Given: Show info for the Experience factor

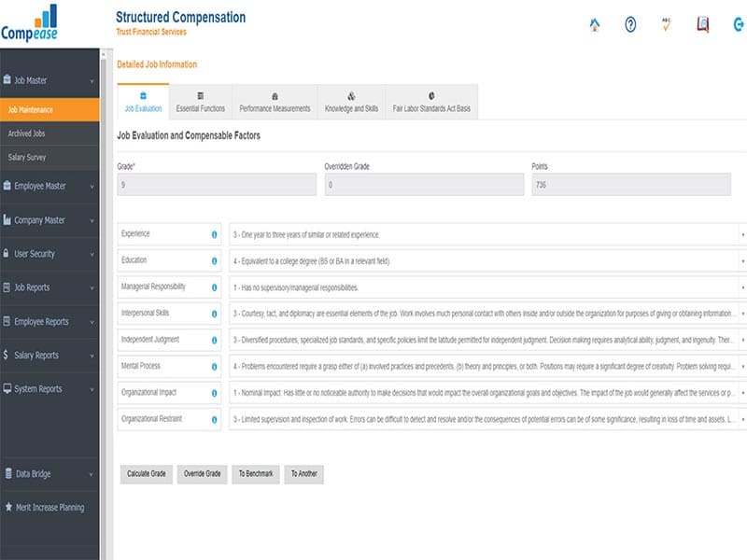Looking at the screenshot, I should (x=215, y=234).
